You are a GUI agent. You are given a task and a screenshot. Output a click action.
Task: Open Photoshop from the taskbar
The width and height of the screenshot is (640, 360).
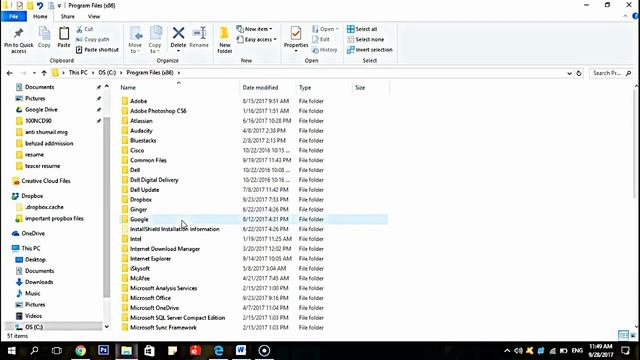103,351
